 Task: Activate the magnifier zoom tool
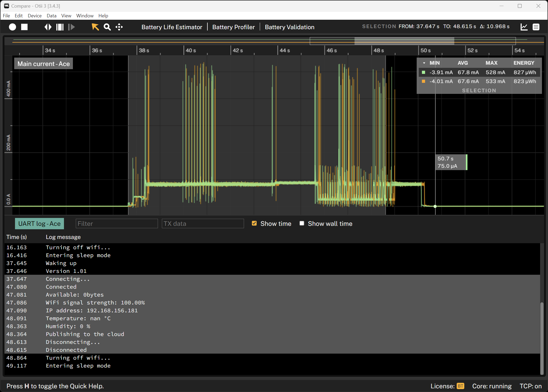pos(107,27)
